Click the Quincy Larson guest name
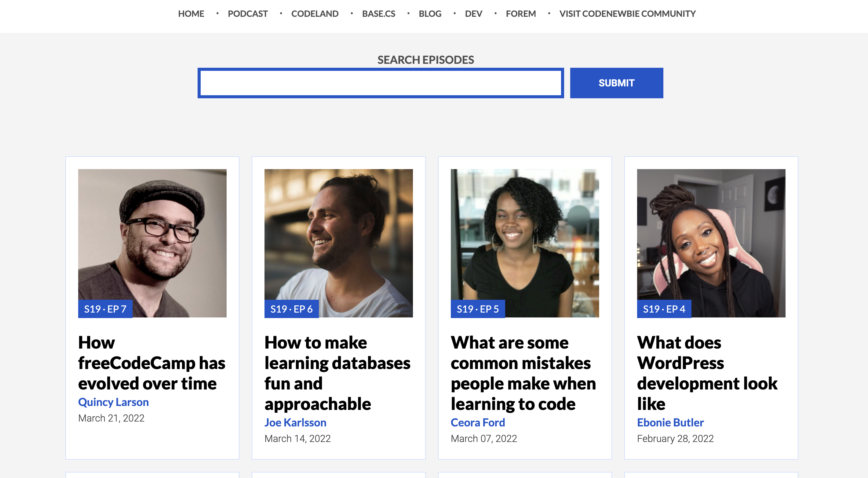 click(113, 402)
